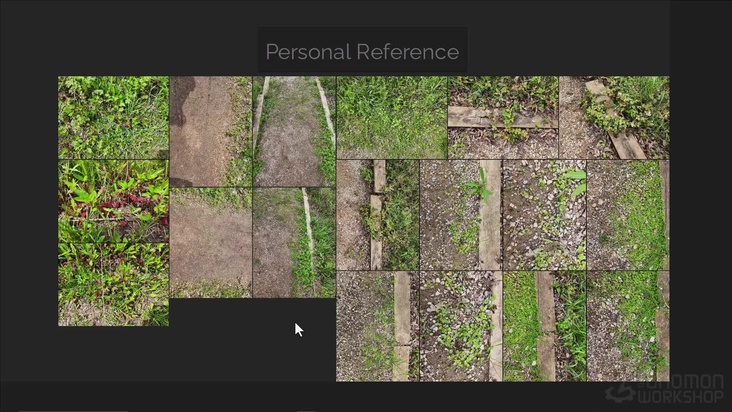Select the grass photo with sandy dirt below
Viewport: 732px width, 412px height.
113,284
